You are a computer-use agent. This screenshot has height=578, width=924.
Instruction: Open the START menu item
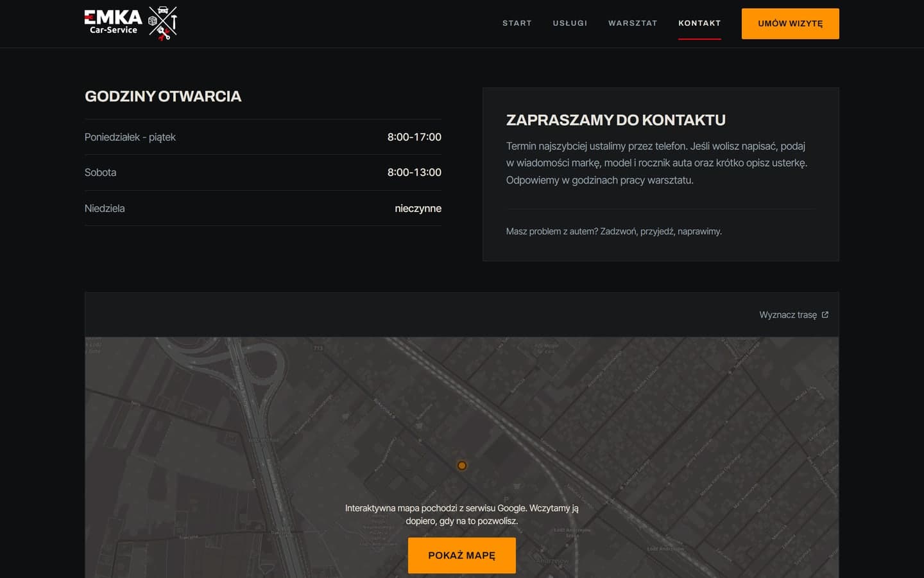(517, 23)
